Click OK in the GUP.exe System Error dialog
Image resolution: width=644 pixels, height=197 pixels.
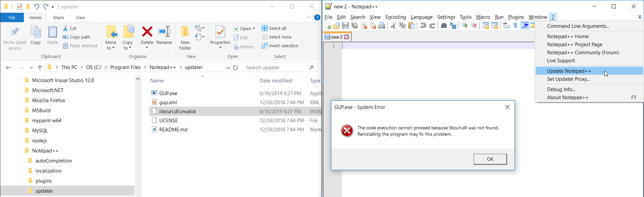click(490, 159)
